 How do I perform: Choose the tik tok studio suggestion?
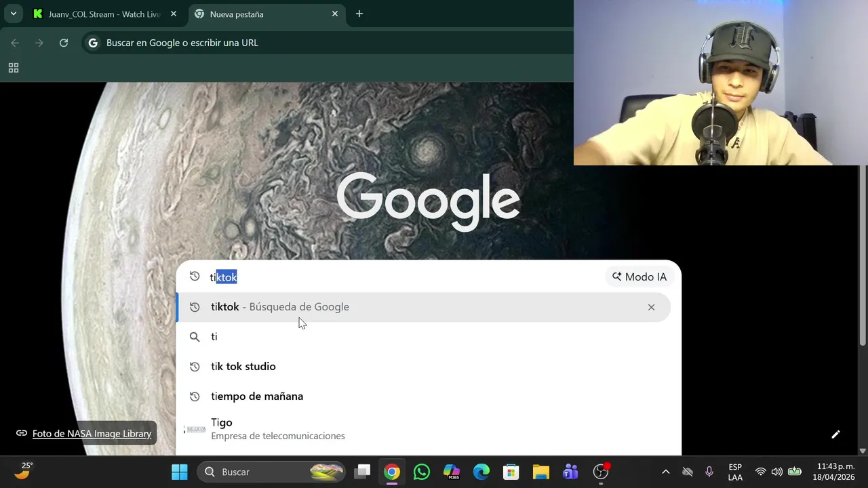click(423, 367)
